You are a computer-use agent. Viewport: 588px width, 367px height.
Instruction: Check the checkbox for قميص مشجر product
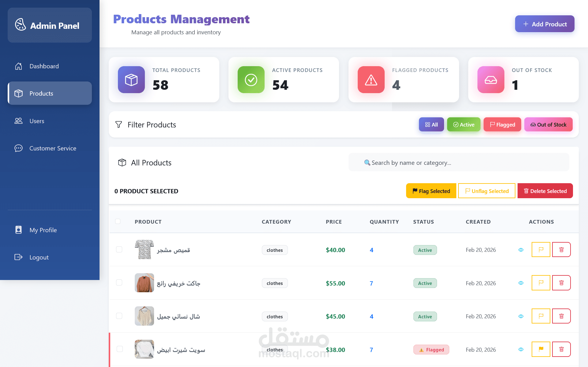[119, 250]
